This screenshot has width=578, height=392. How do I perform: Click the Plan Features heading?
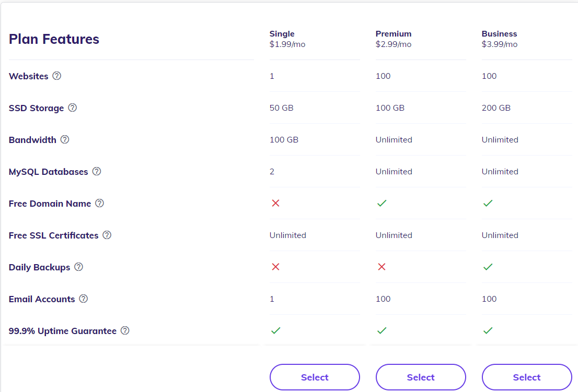pos(54,39)
